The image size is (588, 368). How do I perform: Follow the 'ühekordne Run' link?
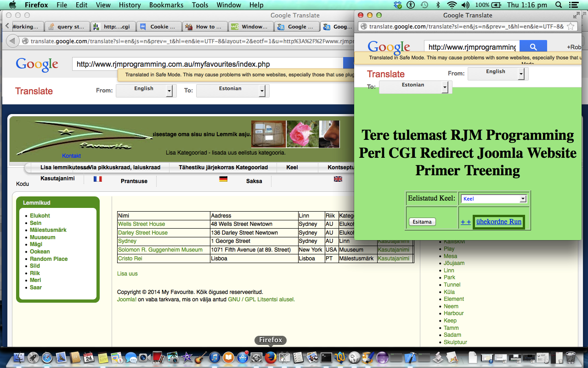499,222
